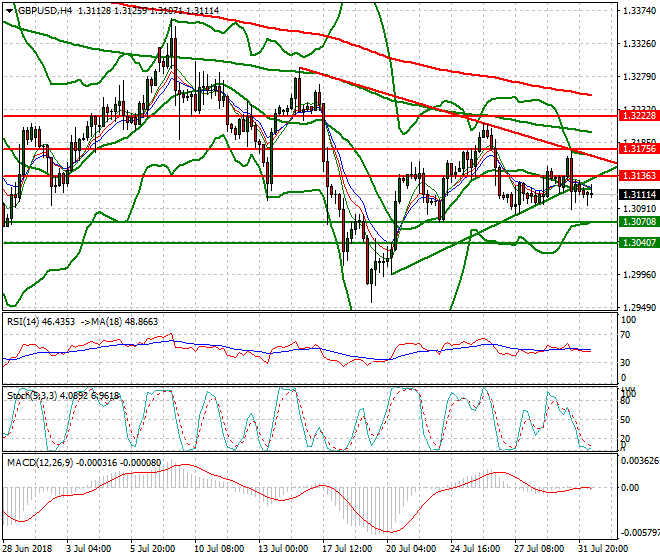
Task: Click the RSI scale value 70
Action: tap(625, 335)
